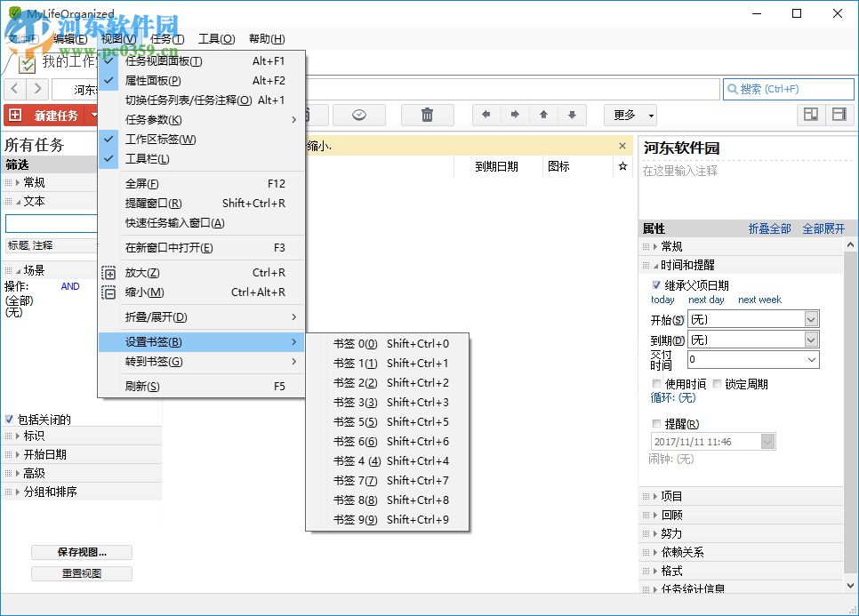Move task down using the down-arrow icon
Image resolution: width=859 pixels, height=616 pixels.
(572, 115)
